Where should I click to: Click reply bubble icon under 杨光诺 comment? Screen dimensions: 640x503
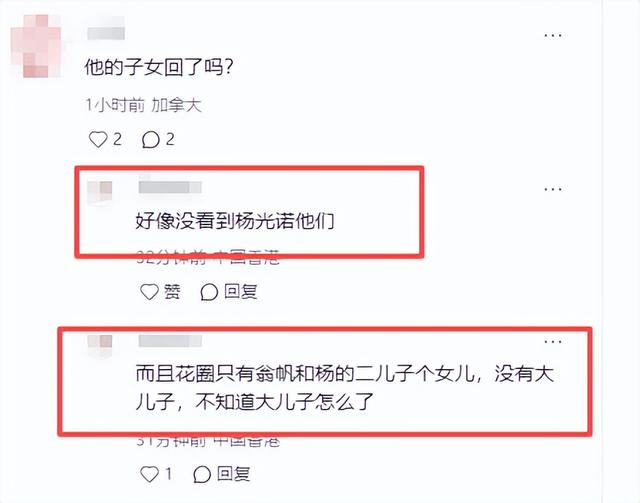point(209,292)
